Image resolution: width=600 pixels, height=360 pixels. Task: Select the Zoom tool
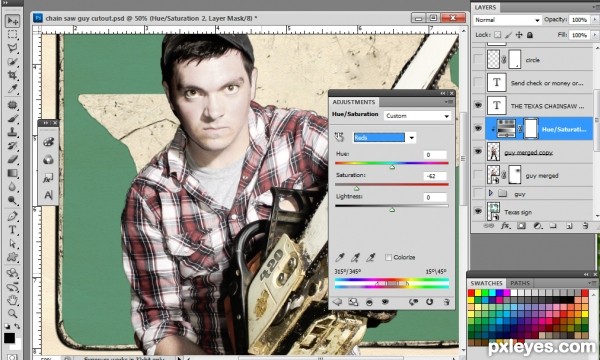12,313
